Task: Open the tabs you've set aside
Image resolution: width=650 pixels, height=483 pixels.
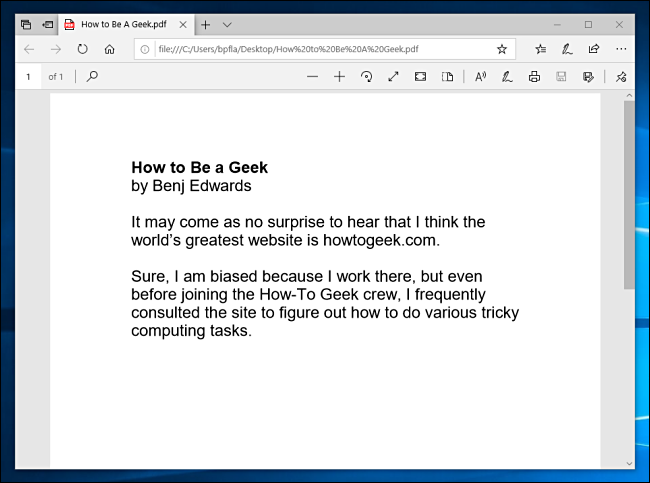Action: [x=26, y=25]
